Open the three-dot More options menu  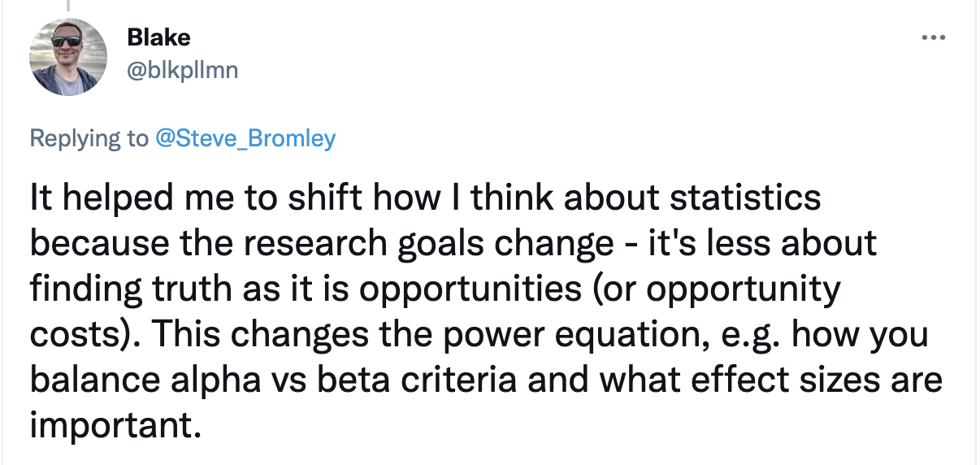934,38
